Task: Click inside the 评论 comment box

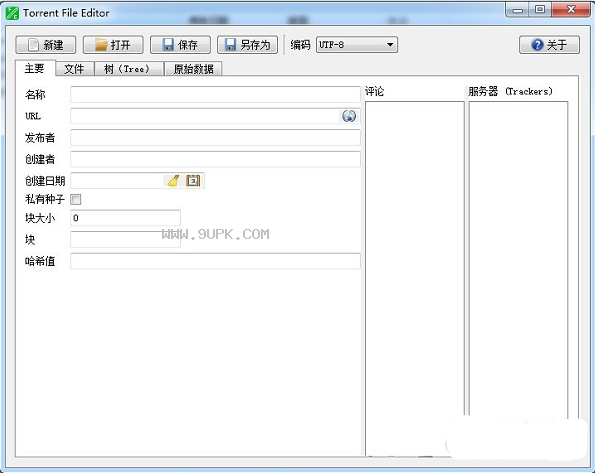Action: [x=414, y=277]
